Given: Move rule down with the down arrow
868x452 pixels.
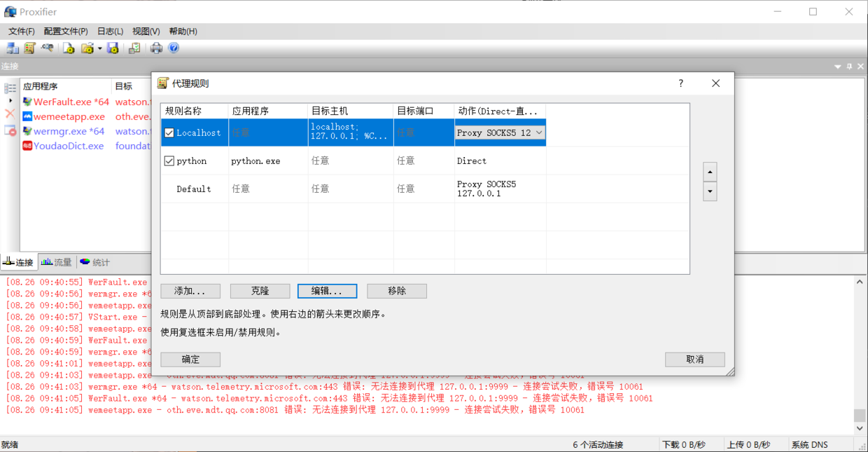Looking at the screenshot, I should pyautogui.click(x=710, y=191).
